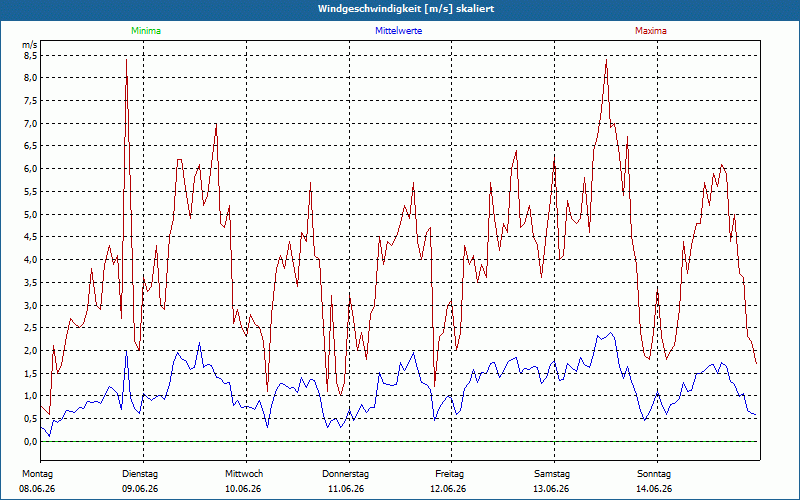Click the 7,5 y-axis value
This screenshot has width=800, height=500.
[31, 101]
